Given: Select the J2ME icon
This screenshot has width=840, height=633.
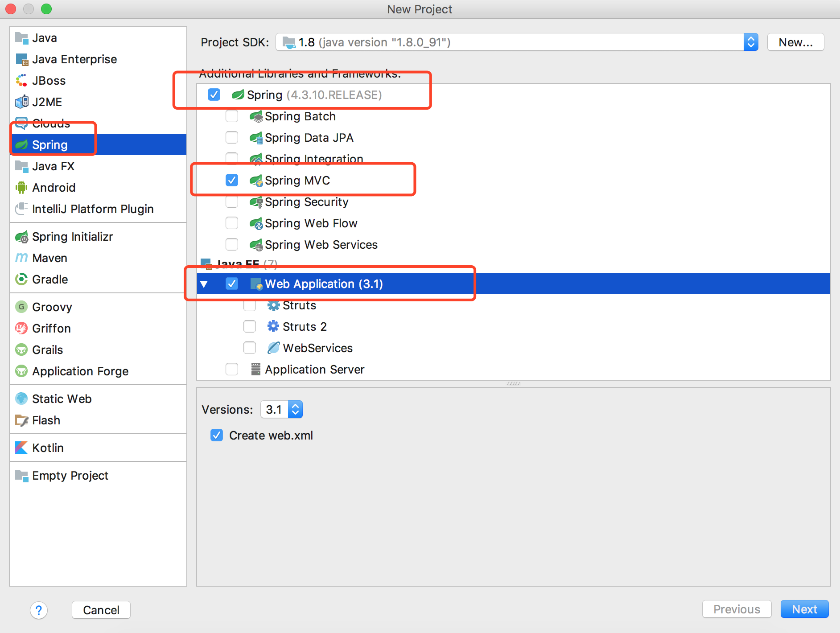Looking at the screenshot, I should (21, 102).
